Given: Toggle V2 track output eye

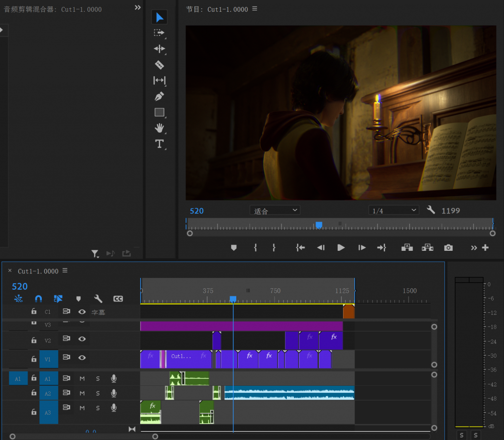Looking at the screenshot, I should tap(82, 338).
